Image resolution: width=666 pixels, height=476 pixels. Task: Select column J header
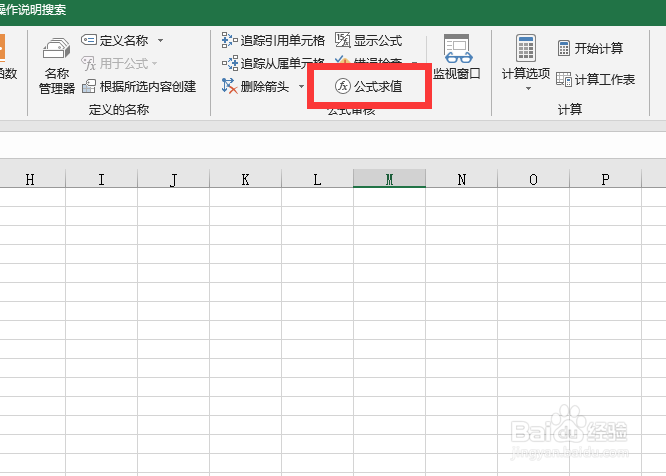coord(173,179)
